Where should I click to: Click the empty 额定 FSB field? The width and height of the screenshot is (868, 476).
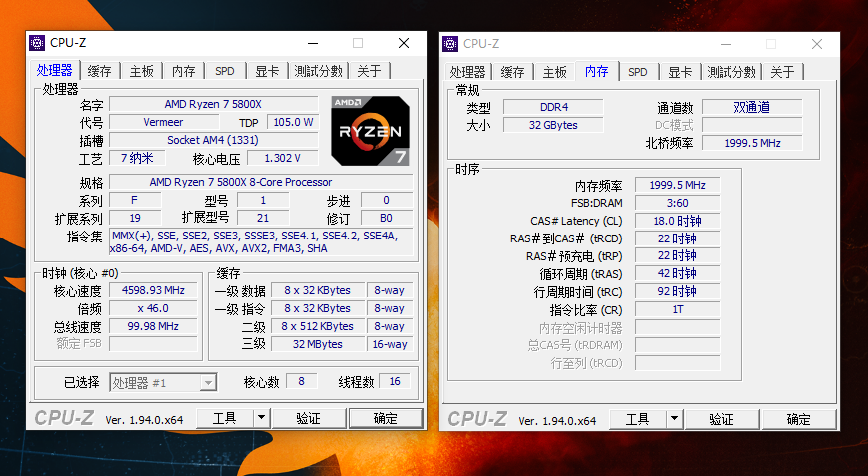(154, 344)
